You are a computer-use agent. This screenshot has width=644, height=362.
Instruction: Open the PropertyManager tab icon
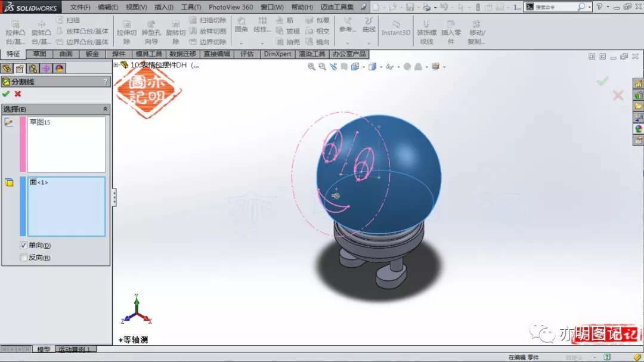tap(20, 68)
